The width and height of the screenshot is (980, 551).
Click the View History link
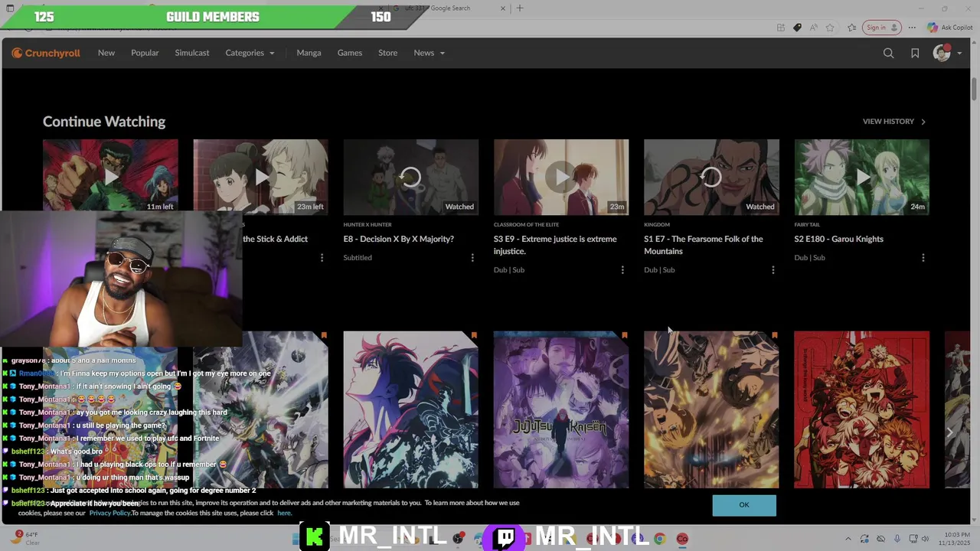(x=894, y=121)
